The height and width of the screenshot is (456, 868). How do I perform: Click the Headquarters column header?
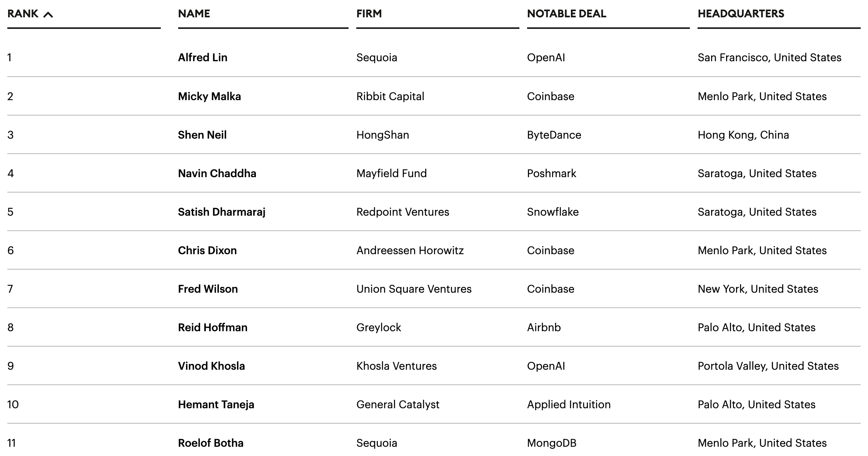point(741,14)
